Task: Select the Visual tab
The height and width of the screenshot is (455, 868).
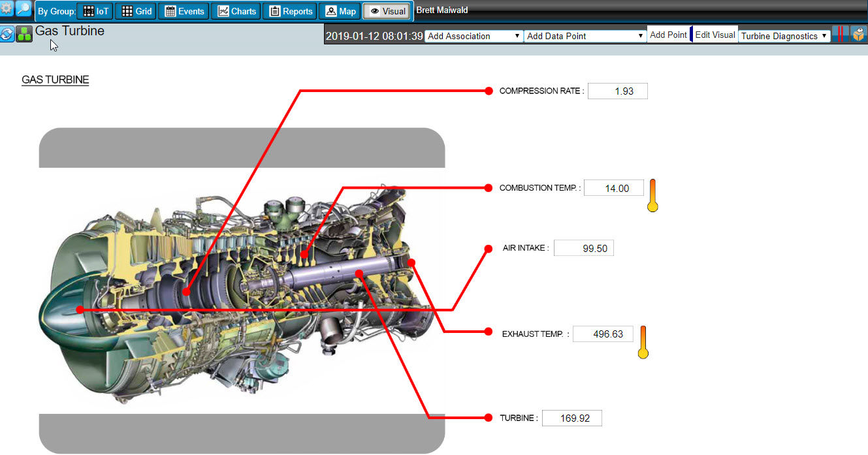Action: click(387, 11)
